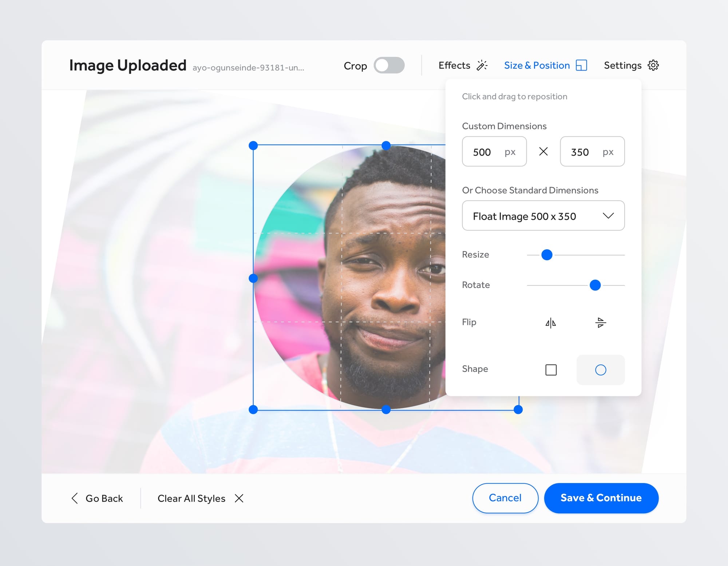Click the Size & Position layout icon
Viewport: 728px width, 566px height.
coord(581,65)
